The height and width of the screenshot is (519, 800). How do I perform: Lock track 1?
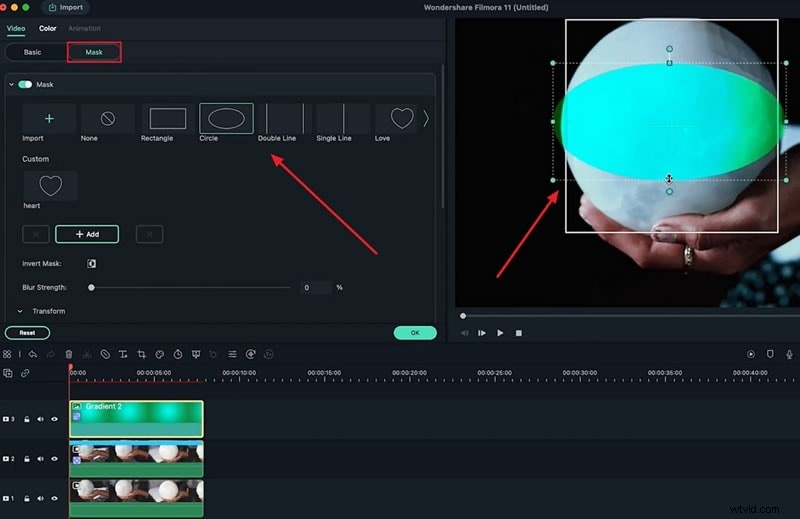click(x=27, y=499)
